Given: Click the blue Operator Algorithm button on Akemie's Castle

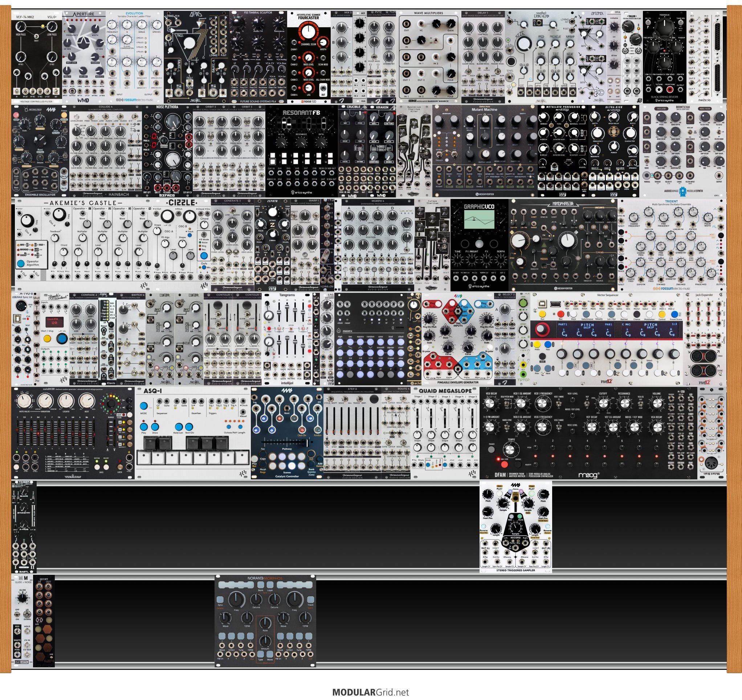Looking at the screenshot, I should pos(21,263).
